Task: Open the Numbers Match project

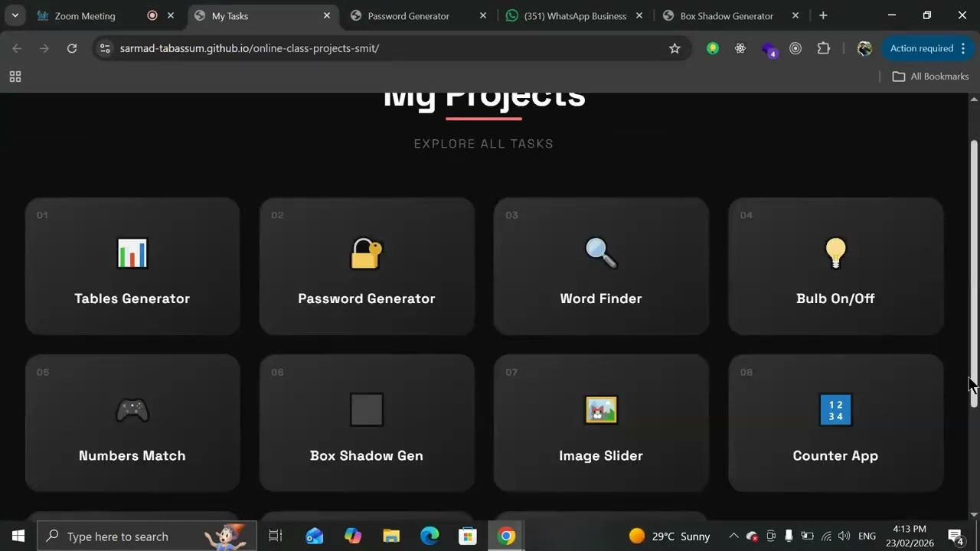Action: [132, 422]
